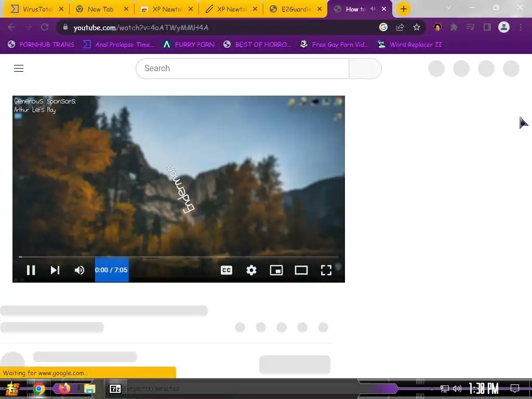View site information lock icon
This screenshot has height=399, width=532.
click(65, 28)
